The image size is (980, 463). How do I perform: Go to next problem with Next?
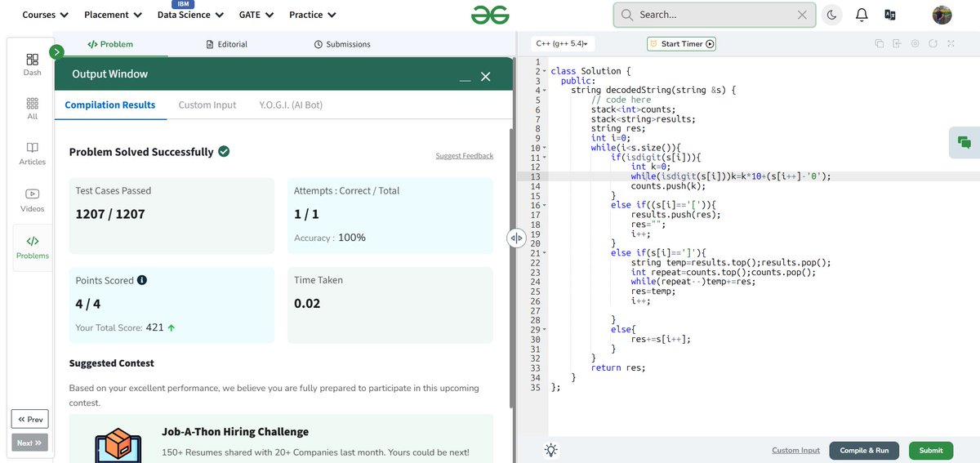[29, 443]
